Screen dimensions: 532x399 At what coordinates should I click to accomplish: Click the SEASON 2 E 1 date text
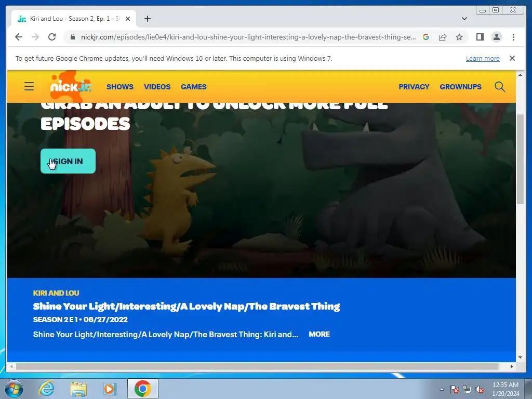point(80,320)
